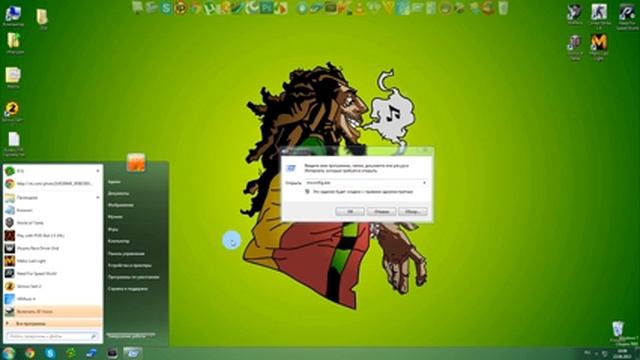Image resolution: width=640 pixels, height=360 pixels.
Task: Open Устройства и принтеры
Action: [x=130, y=265]
